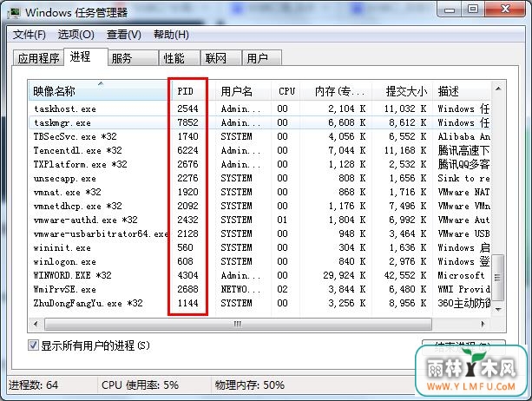Select Tencentdl.exe *32 process
Viewport: 532px width, 401px height.
[x=259, y=150]
